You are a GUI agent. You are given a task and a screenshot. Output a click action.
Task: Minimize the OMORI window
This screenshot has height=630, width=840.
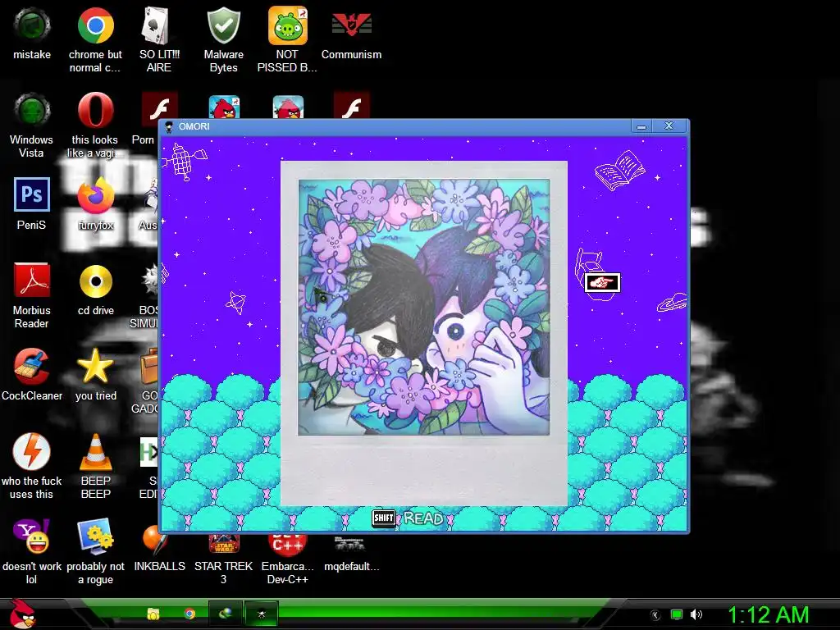tap(641, 126)
